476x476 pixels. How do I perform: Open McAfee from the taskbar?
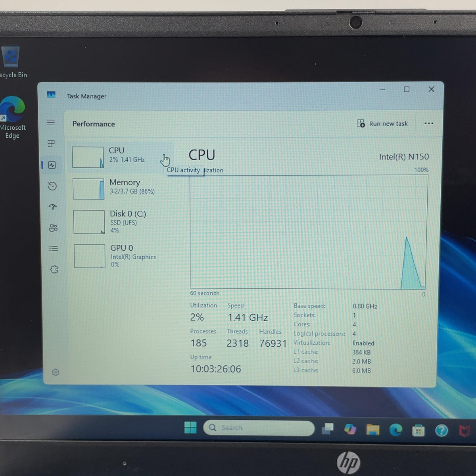coord(464,430)
